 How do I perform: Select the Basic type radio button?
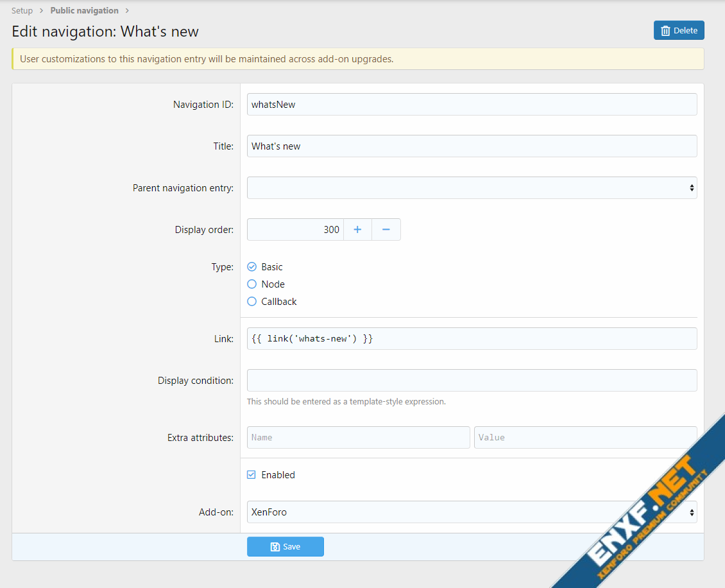252,267
